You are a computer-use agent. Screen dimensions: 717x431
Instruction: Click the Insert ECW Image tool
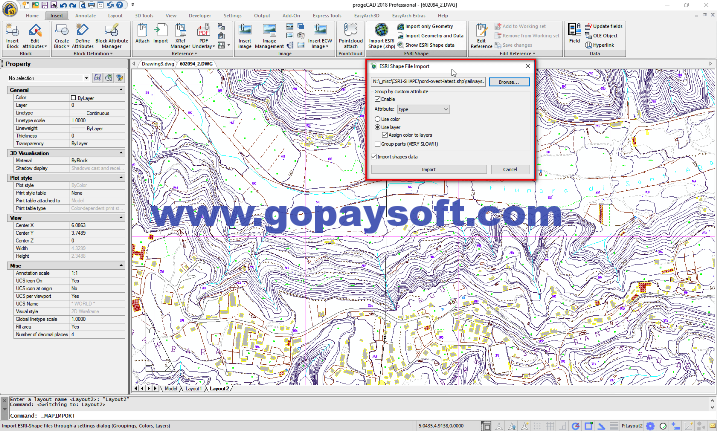click(320, 36)
